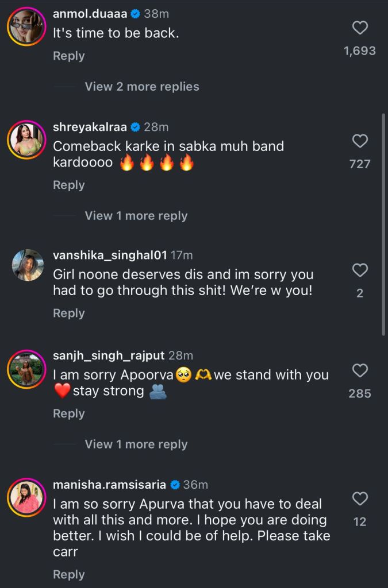Open manisha.ramsisaria's profile avatar
Image resolution: width=388 pixels, height=588 pixels.
26,497
